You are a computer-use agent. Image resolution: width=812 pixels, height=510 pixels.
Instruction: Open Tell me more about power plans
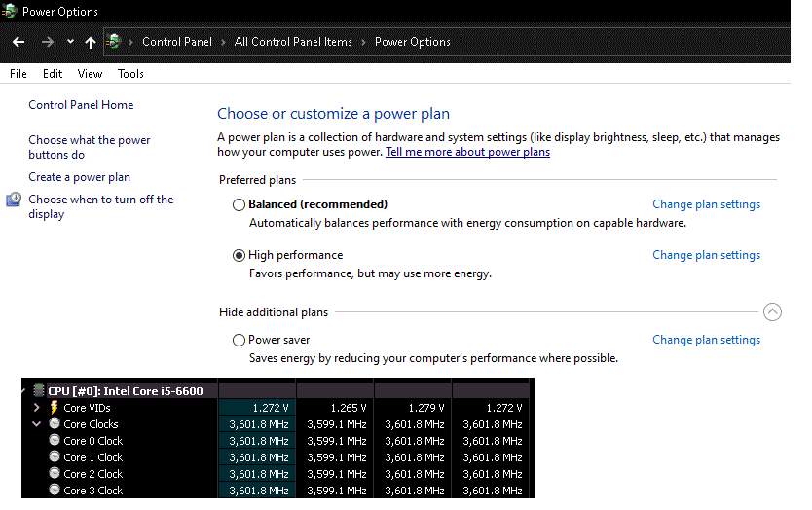tap(467, 152)
